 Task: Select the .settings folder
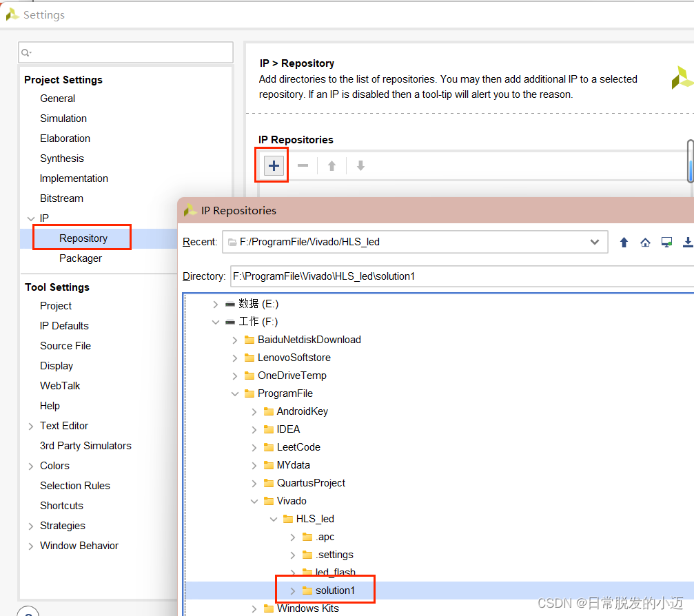(334, 555)
